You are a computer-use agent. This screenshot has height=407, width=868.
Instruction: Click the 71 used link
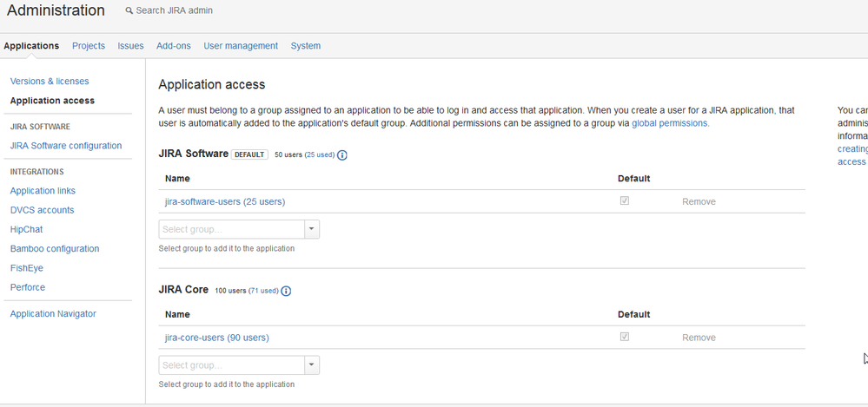263,291
